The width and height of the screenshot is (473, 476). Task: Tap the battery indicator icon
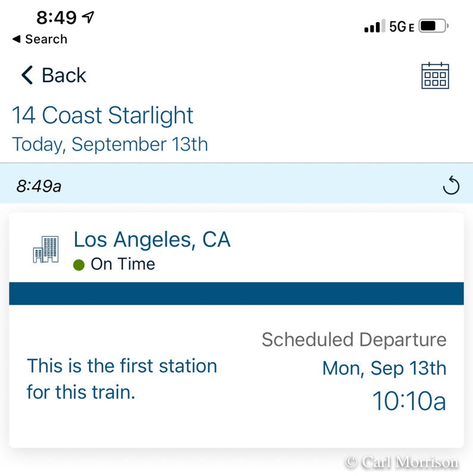pos(434,26)
